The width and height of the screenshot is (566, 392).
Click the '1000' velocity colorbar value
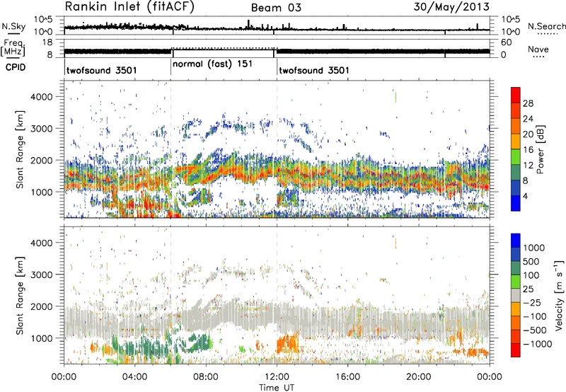click(534, 248)
